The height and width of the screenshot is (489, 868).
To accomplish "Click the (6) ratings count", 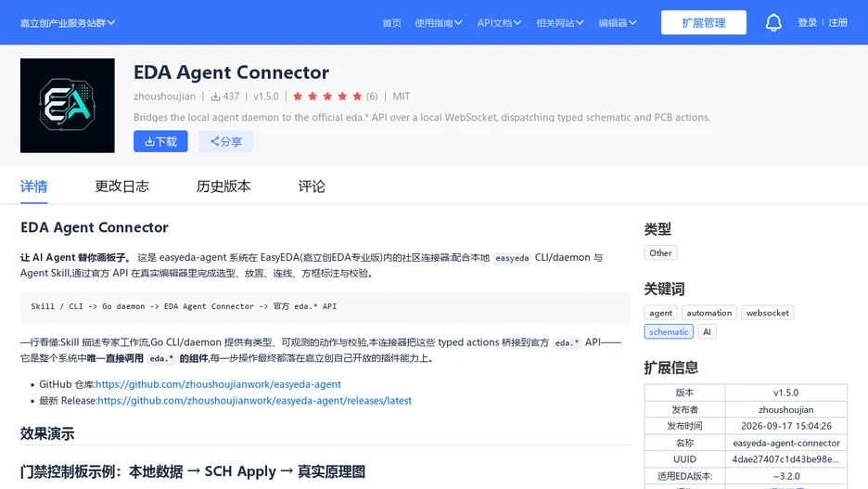I will tap(372, 97).
